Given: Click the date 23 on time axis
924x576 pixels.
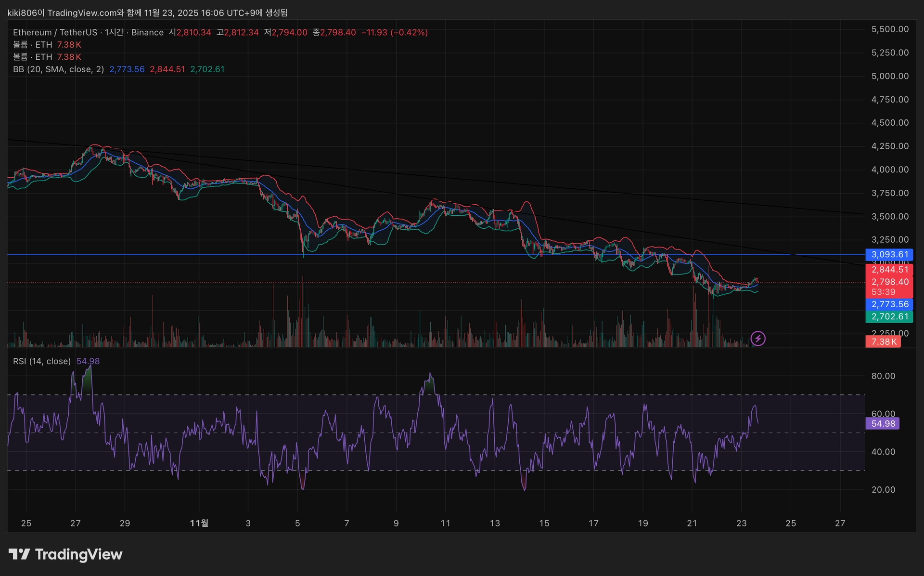Looking at the screenshot, I should click(741, 523).
